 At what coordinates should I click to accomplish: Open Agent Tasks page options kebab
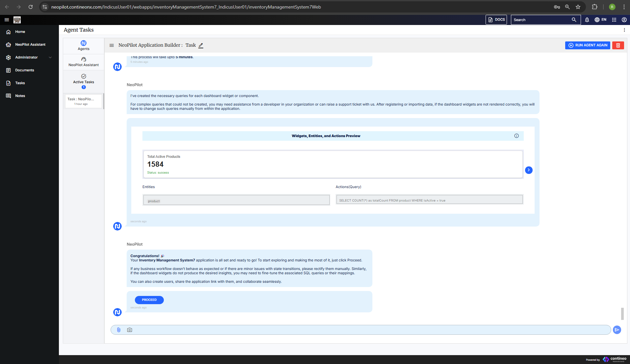(624, 30)
